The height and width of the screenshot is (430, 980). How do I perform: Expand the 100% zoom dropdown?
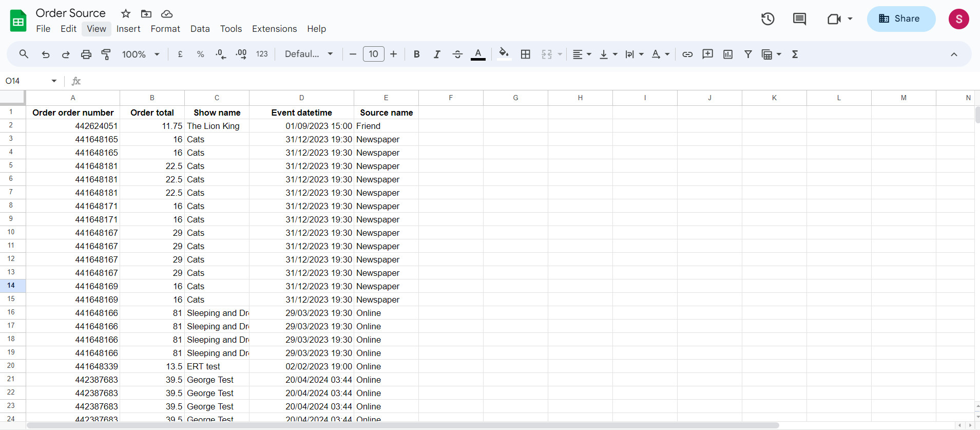tap(141, 54)
